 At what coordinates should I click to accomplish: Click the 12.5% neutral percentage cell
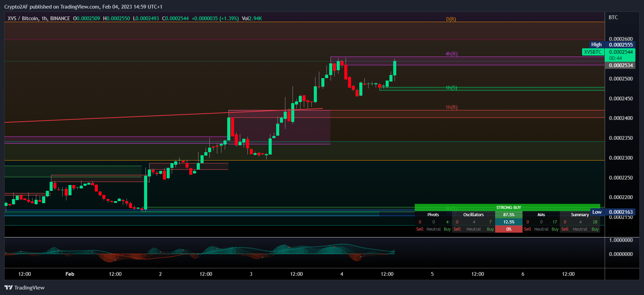tap(508, 222)
